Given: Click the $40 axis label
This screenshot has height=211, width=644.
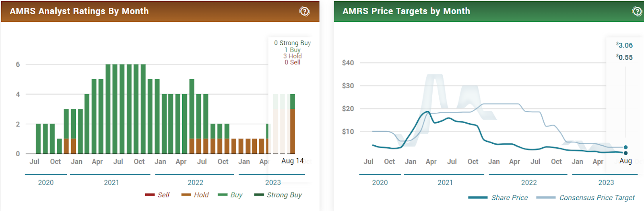Looking at the screenshot, I should tap(348, 63).
